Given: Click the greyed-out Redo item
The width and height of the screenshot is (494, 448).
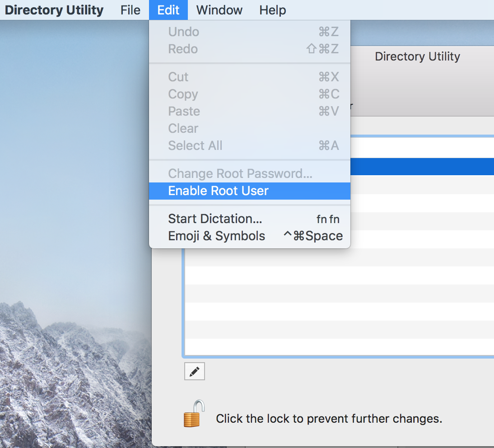Looking at the screenshot, I should point(250,49).
